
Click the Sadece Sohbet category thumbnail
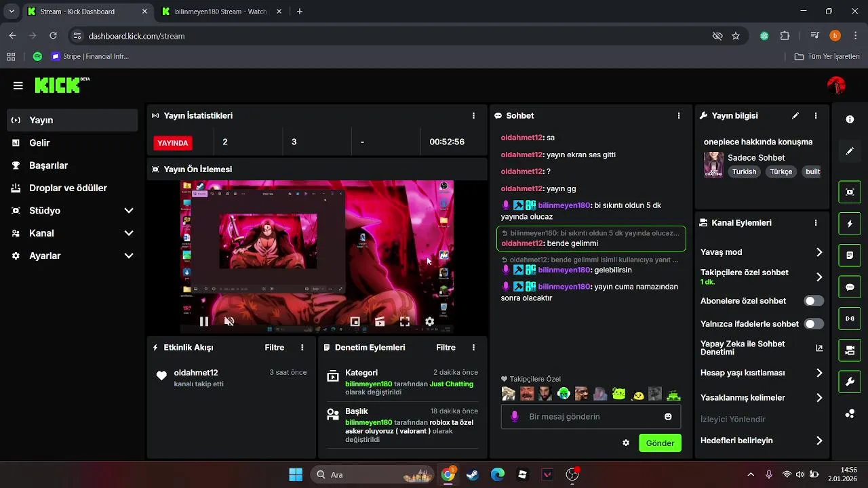pyautogui.click(x=713, y=165)
